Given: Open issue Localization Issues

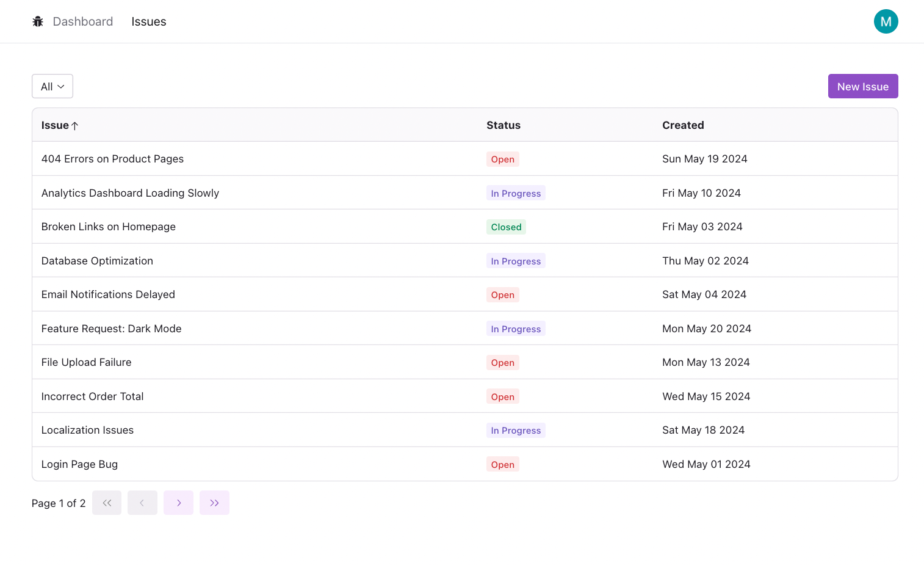Looking at the screenshot, I should (x=87, y=430).
